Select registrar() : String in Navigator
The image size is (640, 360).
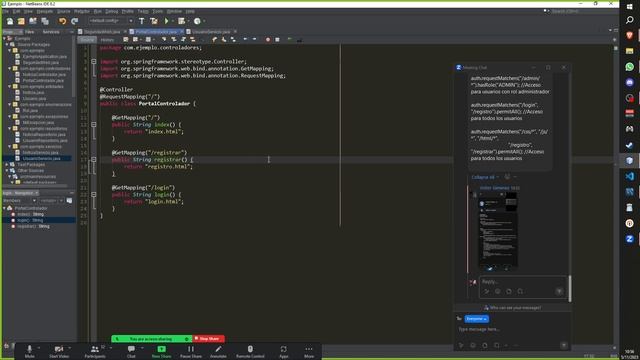point(33,226)
